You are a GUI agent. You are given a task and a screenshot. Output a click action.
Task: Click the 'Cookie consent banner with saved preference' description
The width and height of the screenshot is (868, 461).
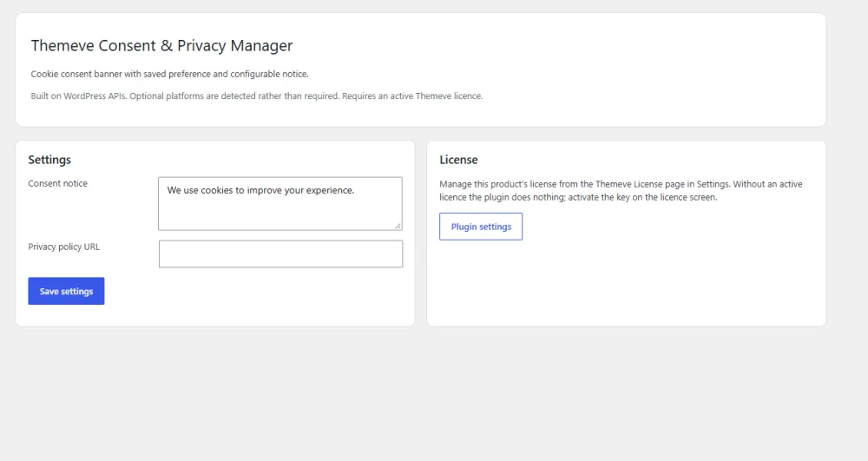[x=169, y=74]
